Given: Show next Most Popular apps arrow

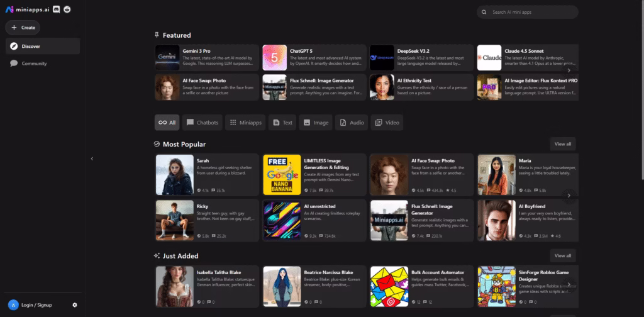Looking at the screenshot, I should 569,196.
